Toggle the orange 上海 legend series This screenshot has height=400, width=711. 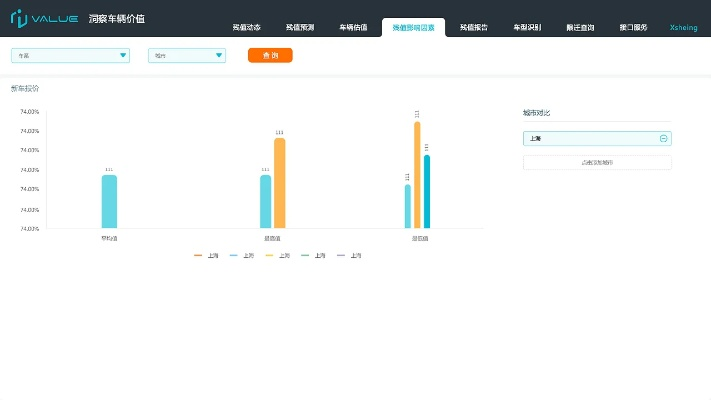tap(206, 256)
